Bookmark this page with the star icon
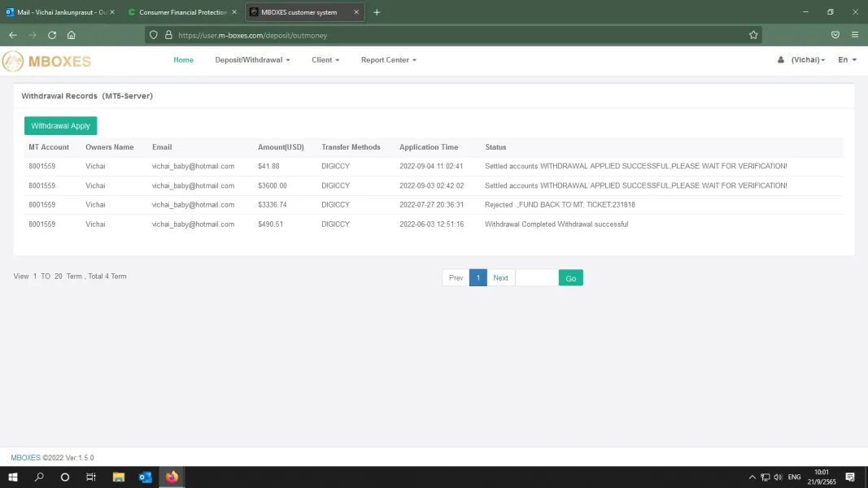This screenshot has width=868, height=488. pyautogui.click(x=753, y=35)
